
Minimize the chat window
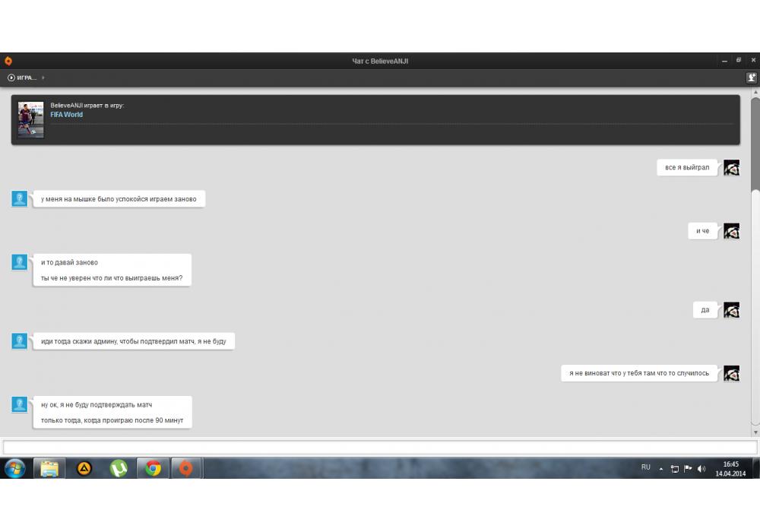click(724, 61)
